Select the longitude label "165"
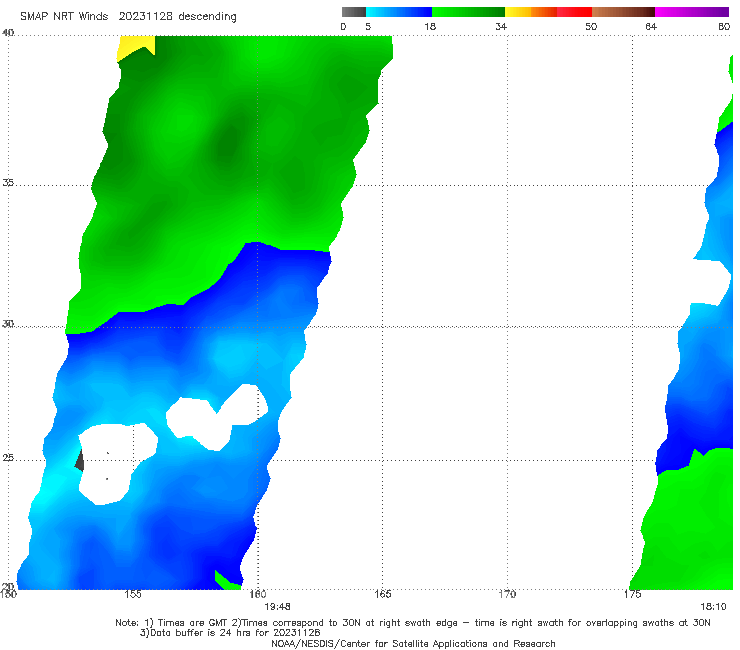 click(383, 594)
